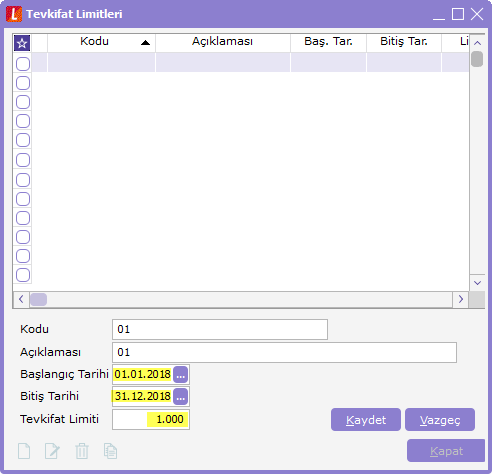This screenshot has width=492, height=474.
Task: Tick the fifth row checkbox in the grid
Action: pos(23,140)
